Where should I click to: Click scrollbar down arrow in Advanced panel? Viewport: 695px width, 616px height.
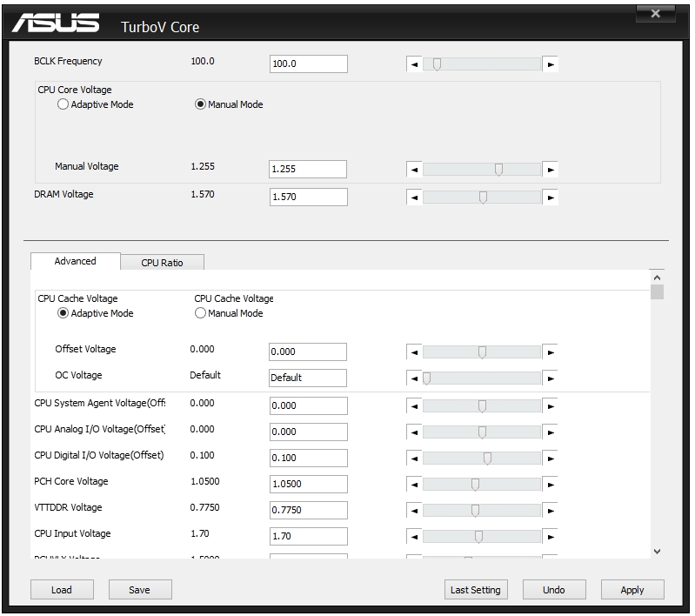[657, 552]
